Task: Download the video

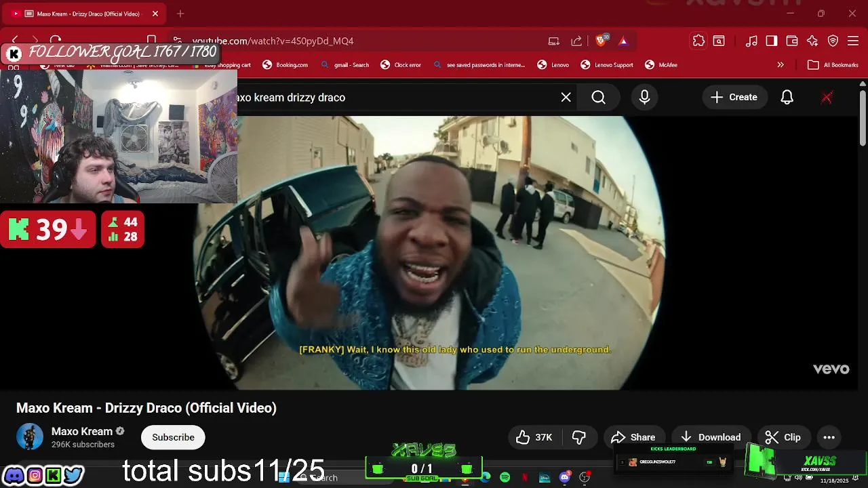Action: (711, 437)
